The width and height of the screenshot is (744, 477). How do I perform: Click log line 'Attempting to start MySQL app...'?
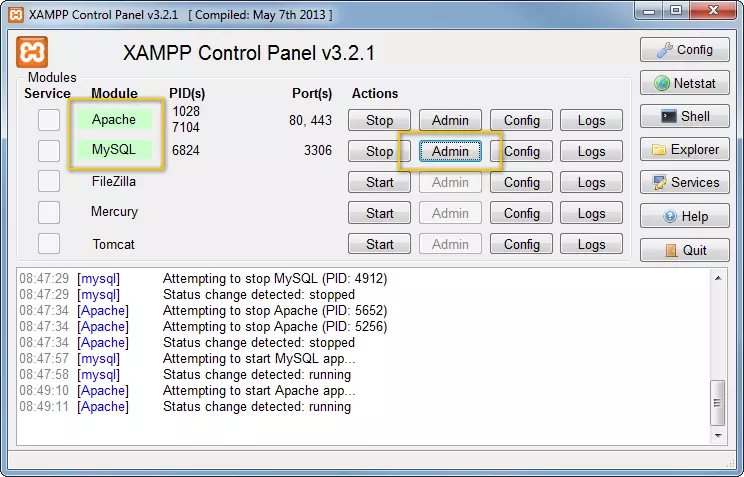pos(259,358)
